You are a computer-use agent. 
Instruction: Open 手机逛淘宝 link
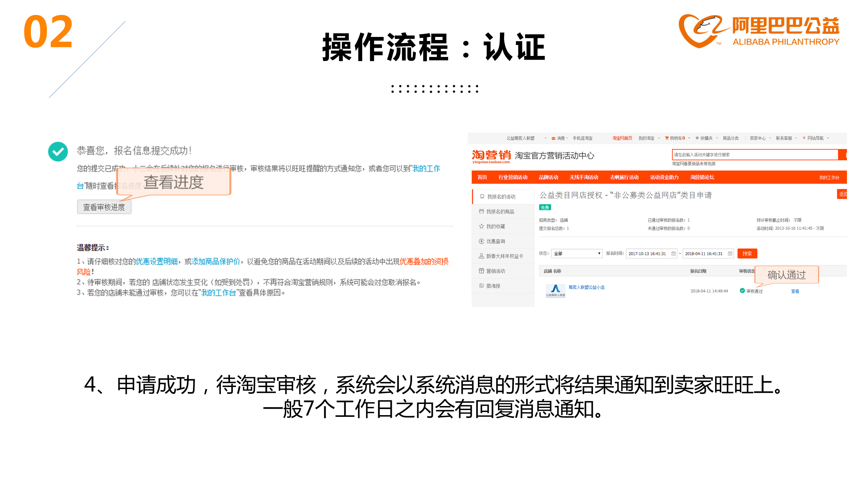pos(582,138)
